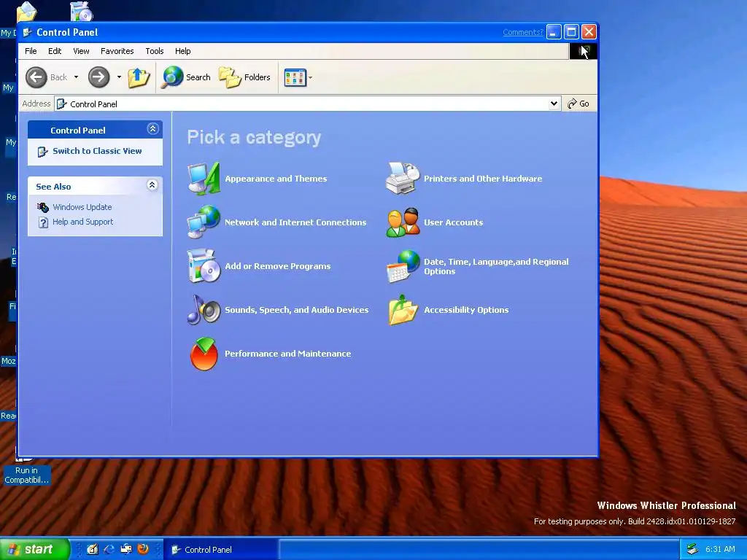
Task: Launch Internet Explorer from Quick Launch
Action: tap(109, 549)
